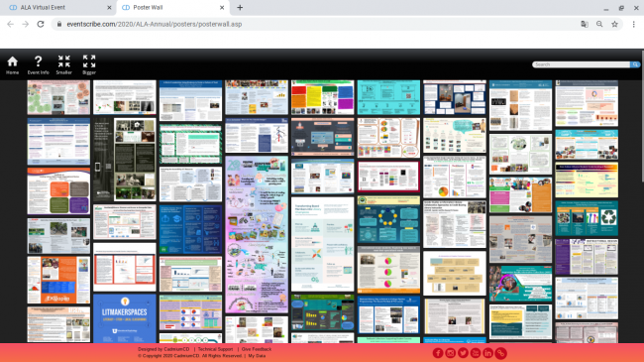
Task: Open the orange and blue Explore poster
Action: (58, 280)
